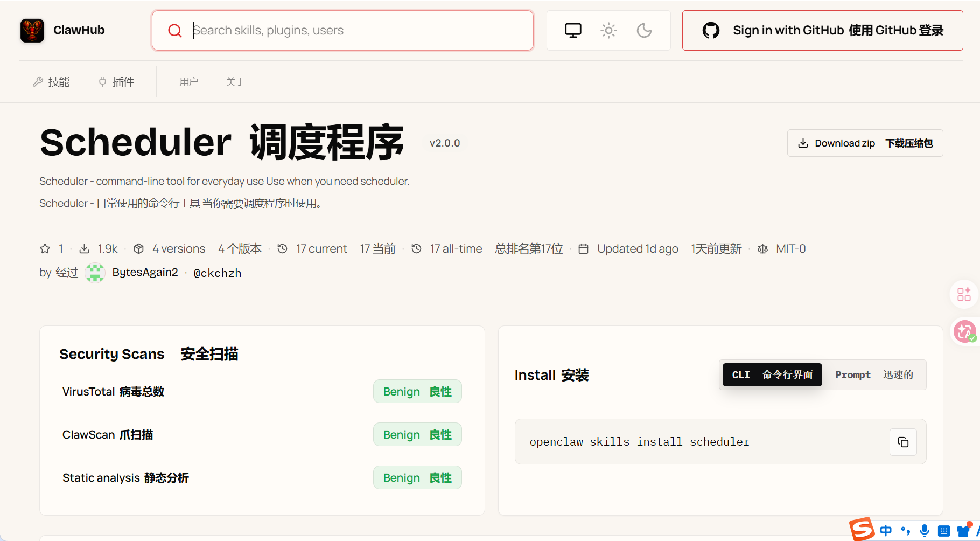Open the BytesAgain2 author profile link
This screenshot has height=541, width=980.
tap(145, 273)
